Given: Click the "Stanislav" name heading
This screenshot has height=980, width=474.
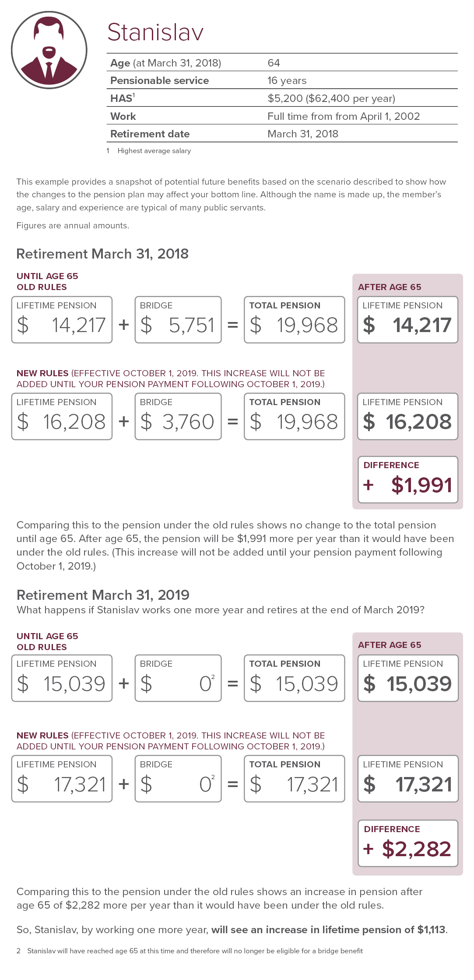Looking at the screenshot, I should [155, 32].
